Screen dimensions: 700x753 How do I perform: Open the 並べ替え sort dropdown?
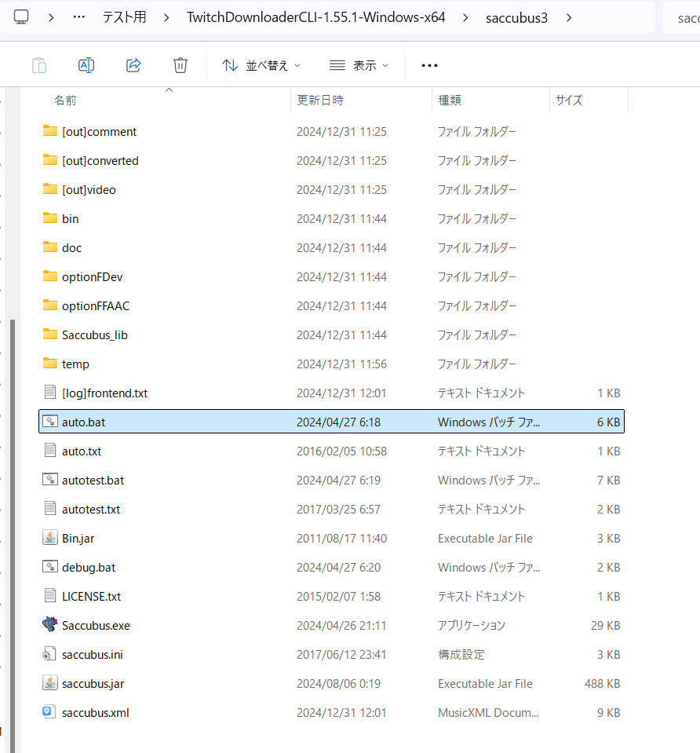tap(261, 65)
